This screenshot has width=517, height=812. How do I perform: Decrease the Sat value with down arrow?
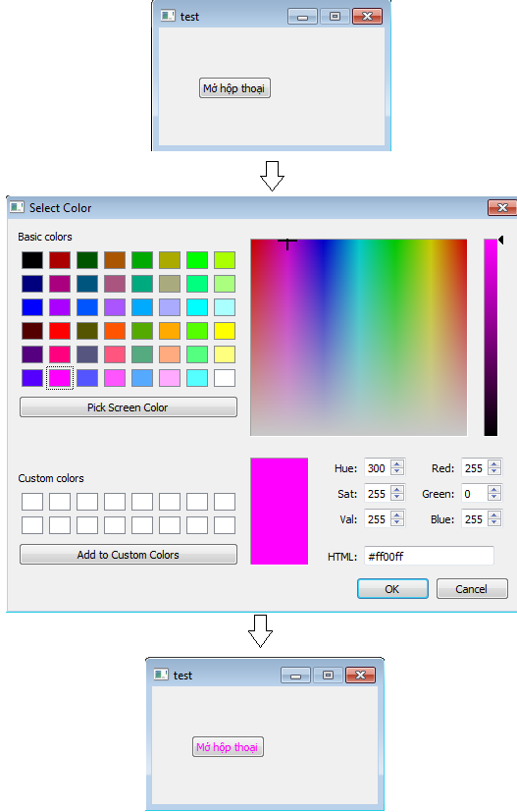click(397, 497)
